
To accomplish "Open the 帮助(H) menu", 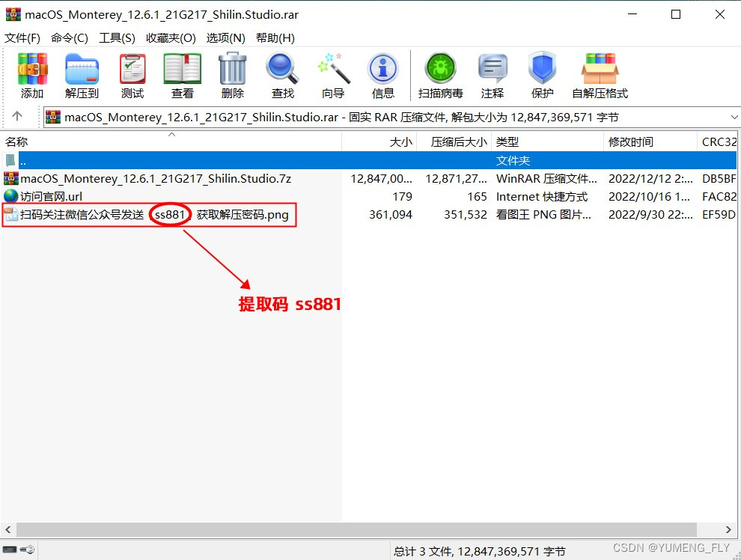I will click(x=275, y=37).
